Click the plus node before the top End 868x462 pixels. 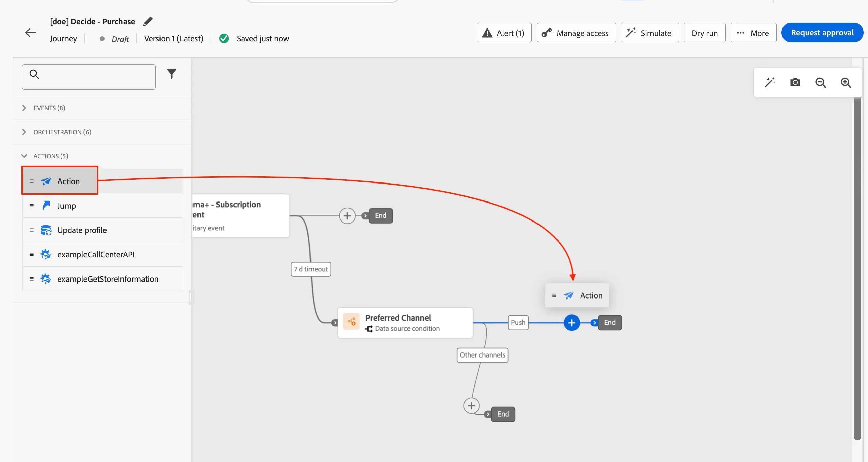click(x=347, y=216)
